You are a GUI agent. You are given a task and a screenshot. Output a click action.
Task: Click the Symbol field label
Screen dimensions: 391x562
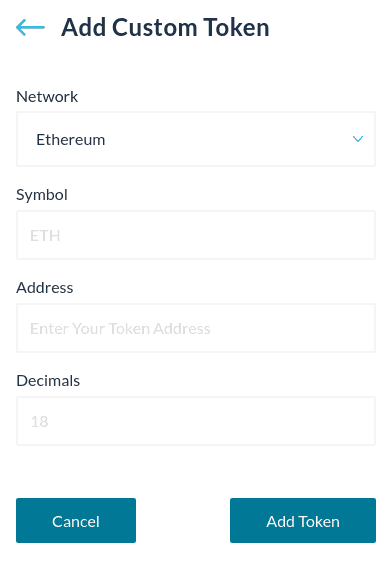[42, 195]
